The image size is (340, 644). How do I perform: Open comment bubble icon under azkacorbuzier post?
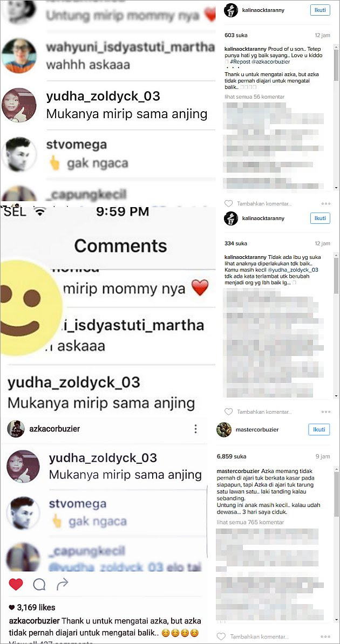(39, 584)
